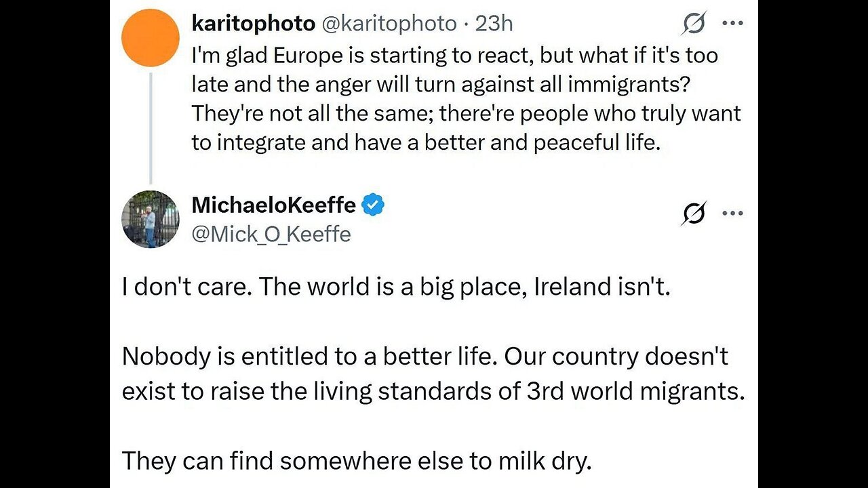Click the "I don't care" reply line
This screenshot has width=868, height=488.
396,287
